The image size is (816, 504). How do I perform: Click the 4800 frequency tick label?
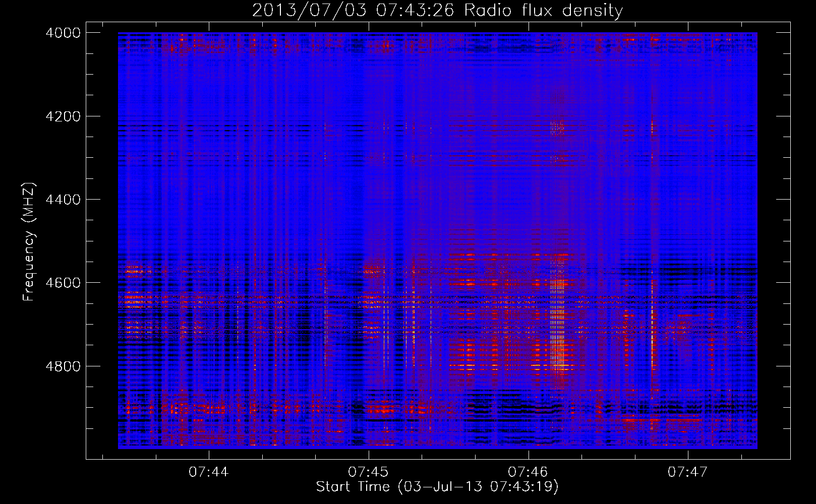pos(63,366)
